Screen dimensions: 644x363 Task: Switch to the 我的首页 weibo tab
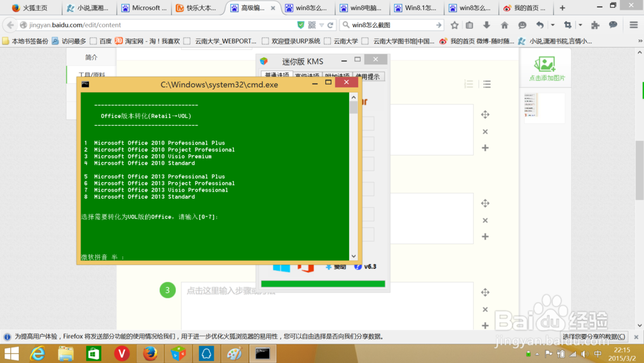tap(526, 8)
